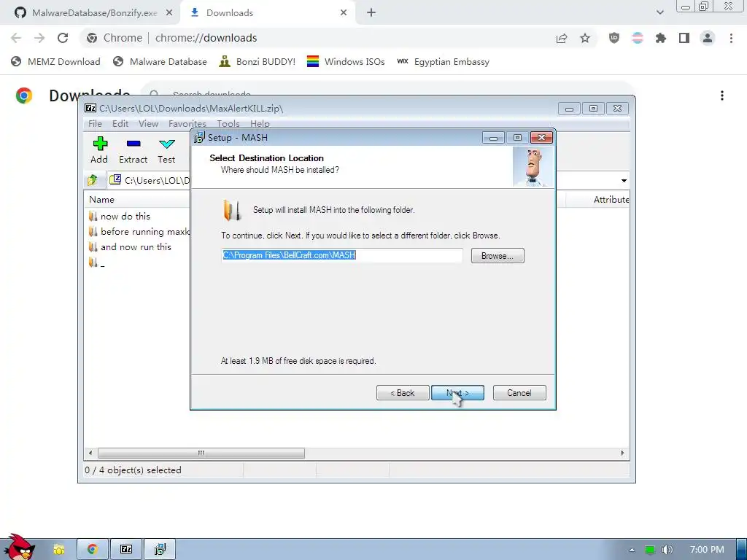
Task: Close the Downloads tab
Action: pos(344,13)
